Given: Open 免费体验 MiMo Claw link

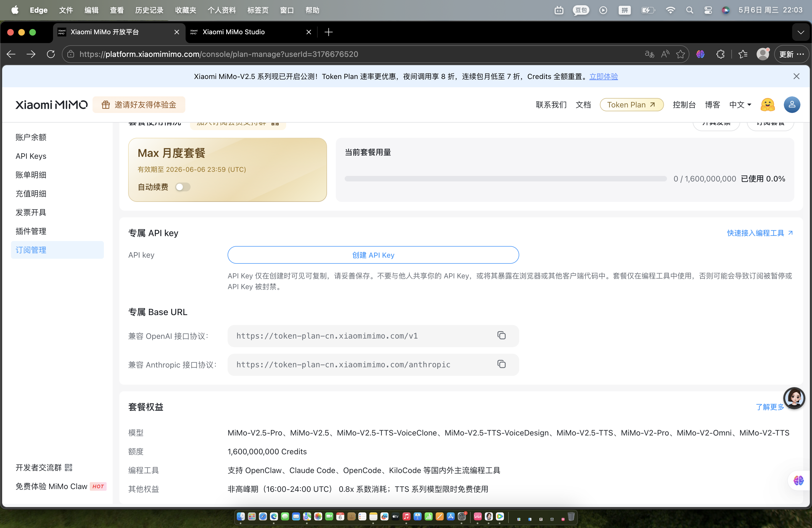Looking at the screenshot, I should [61, 486].
